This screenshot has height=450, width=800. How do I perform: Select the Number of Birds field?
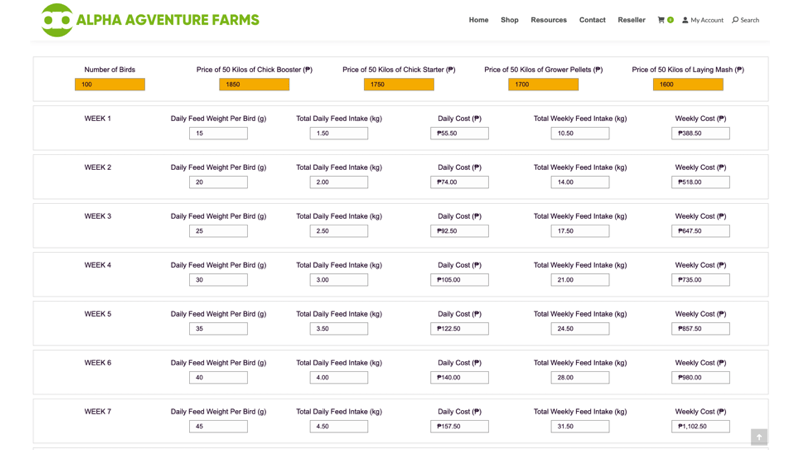coord(110,84)
